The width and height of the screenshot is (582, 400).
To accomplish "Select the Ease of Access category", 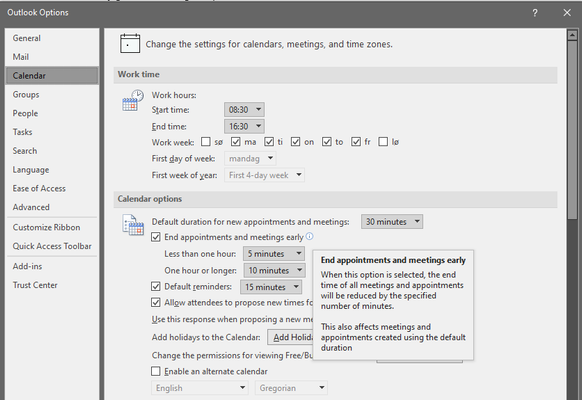I will coord(52,188).
